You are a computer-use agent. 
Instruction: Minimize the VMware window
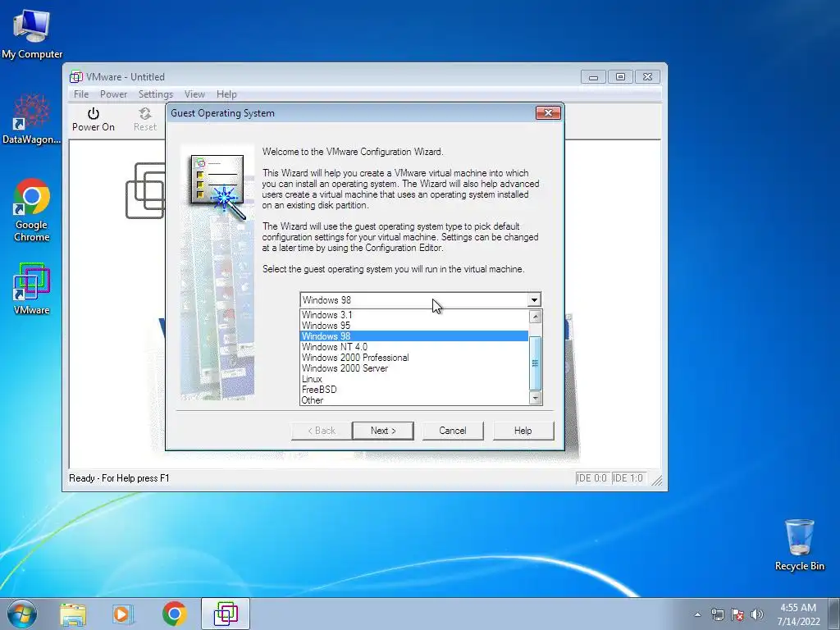tap(593, 77)
